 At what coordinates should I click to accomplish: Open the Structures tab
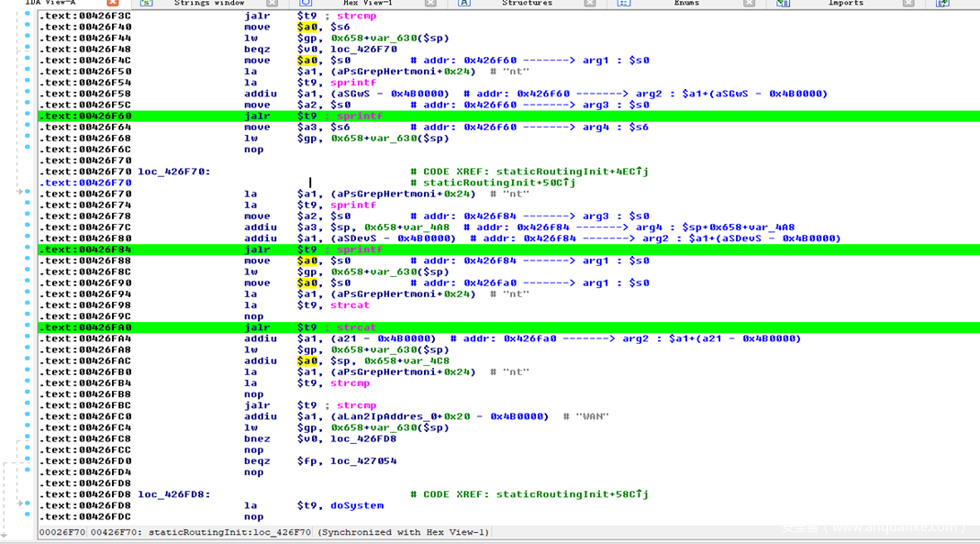527,3
